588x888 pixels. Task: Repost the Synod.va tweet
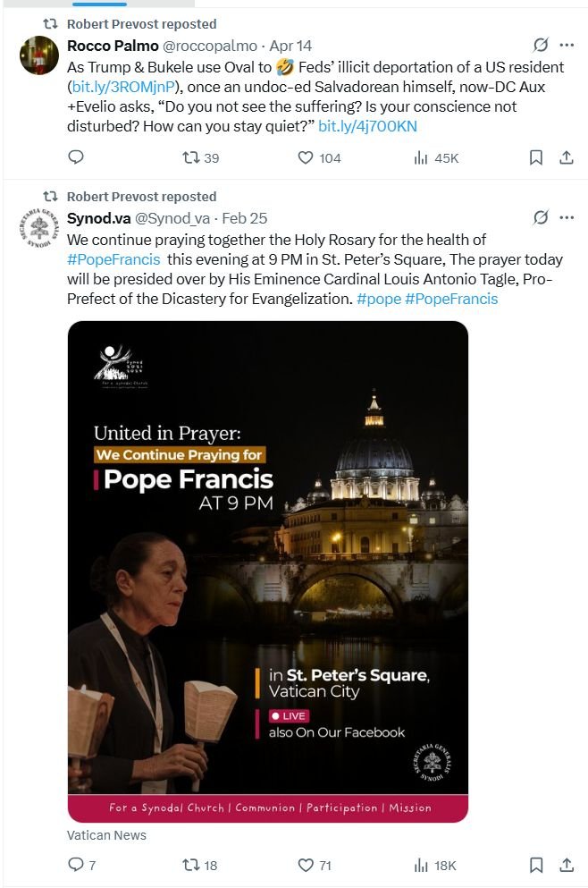pyautogui.click(x=200, y=865)
